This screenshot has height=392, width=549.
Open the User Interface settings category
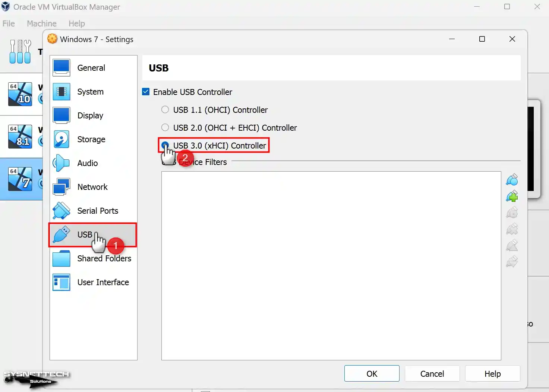(93, 282)
